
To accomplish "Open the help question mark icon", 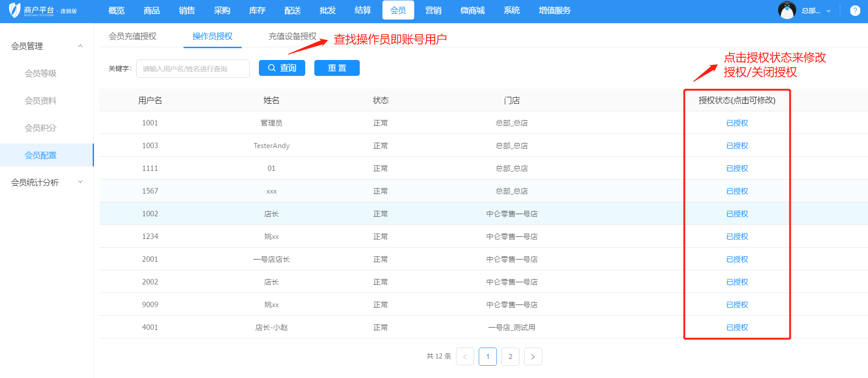I will coord(855,10).
